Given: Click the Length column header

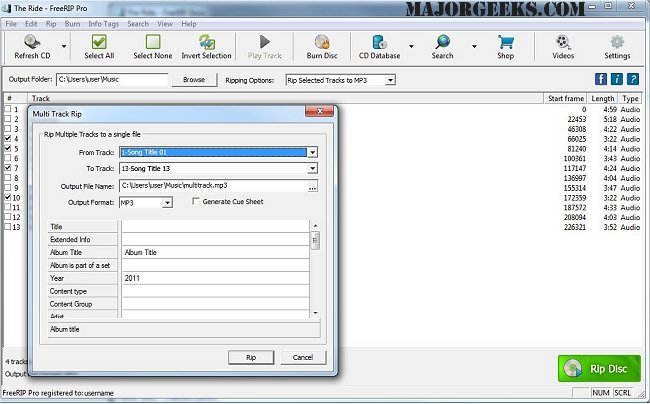Looking at the screenshot, I should pos(602,98).
